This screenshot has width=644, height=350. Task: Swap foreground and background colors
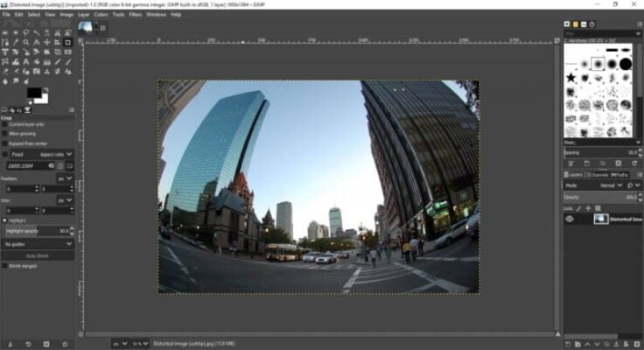coord(46,89)
